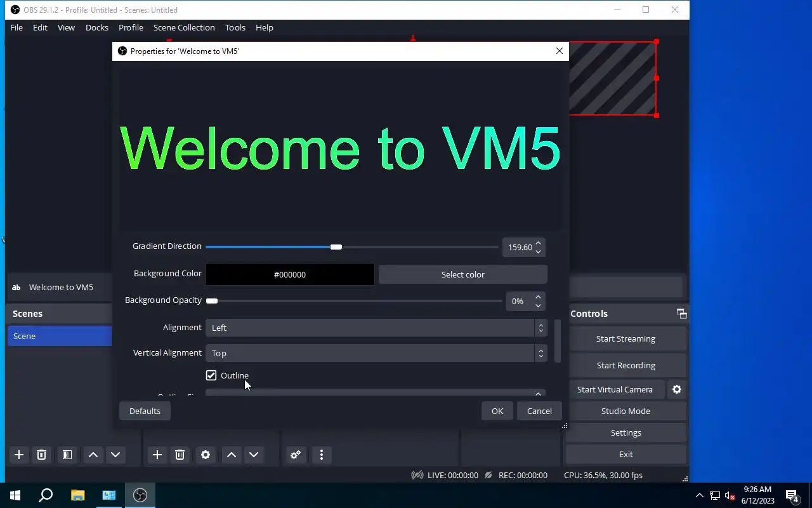Screen dimensions: 812x508
Task: Open the Alignment dropdown showing Left
Action: (376, 328)
